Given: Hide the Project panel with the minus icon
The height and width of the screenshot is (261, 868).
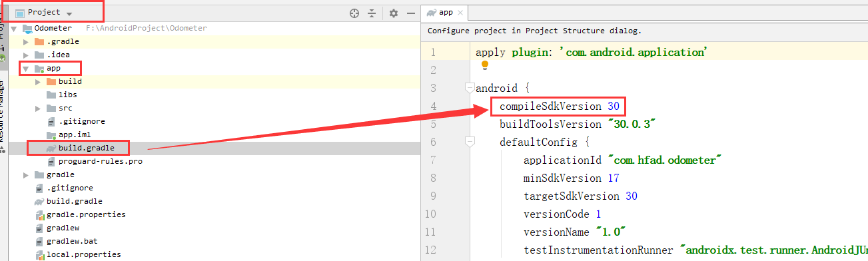Looking at the screenshot, I should tap(410, 13).
